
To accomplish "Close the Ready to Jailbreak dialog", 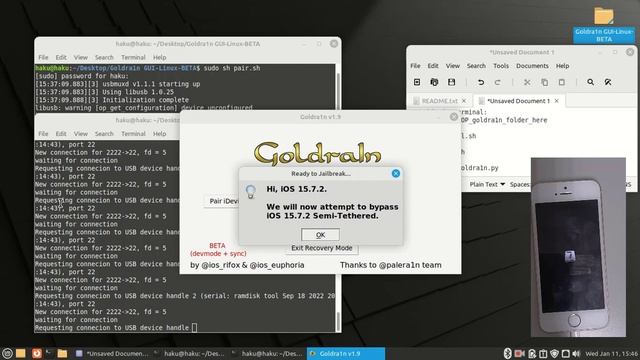I will [396, 173].
